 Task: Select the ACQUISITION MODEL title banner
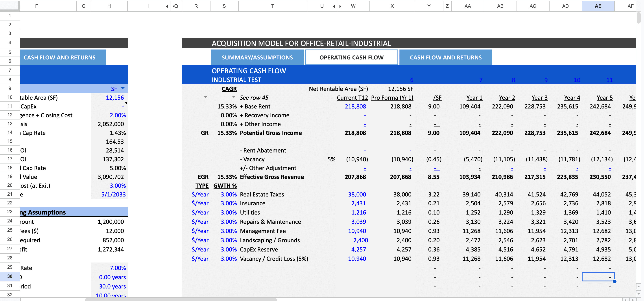pos(408,43)
